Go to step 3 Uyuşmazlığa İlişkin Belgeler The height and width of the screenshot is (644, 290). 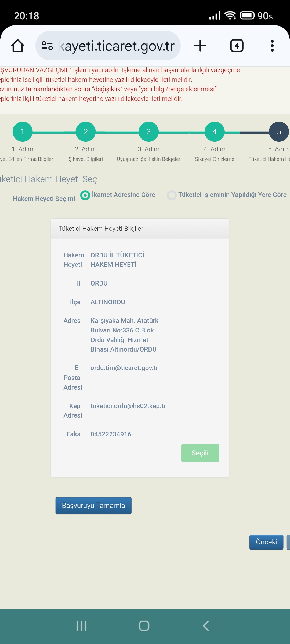148,131
